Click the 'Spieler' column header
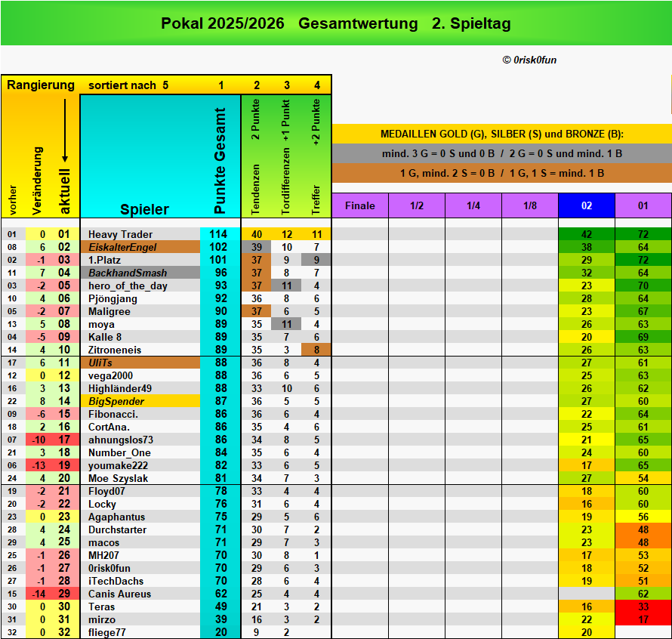The height and width of the screenshot is (639, 672). 144,209
